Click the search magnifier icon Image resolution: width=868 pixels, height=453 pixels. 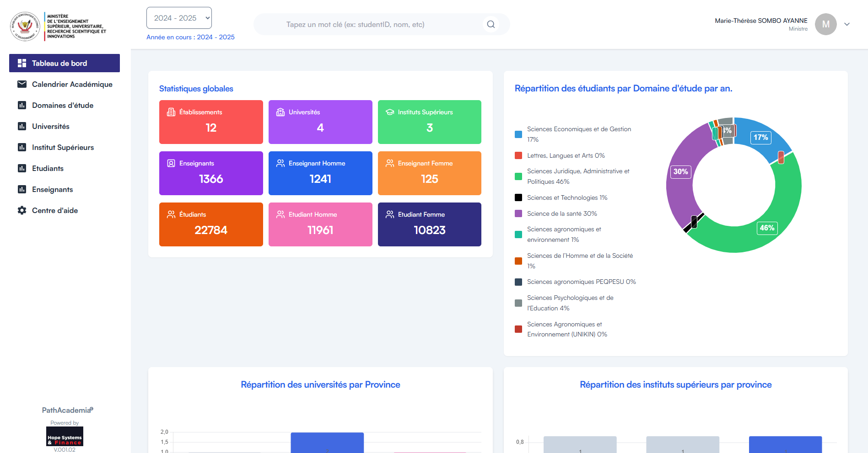[491, 24]
